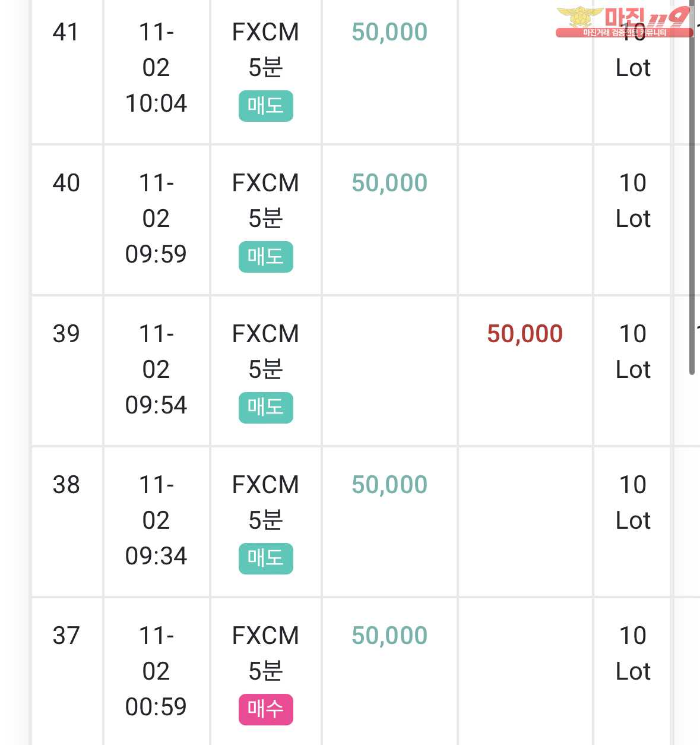Select the green 50,000 amount in row 40
Viewport: 700px width, 745px height.
389,183
